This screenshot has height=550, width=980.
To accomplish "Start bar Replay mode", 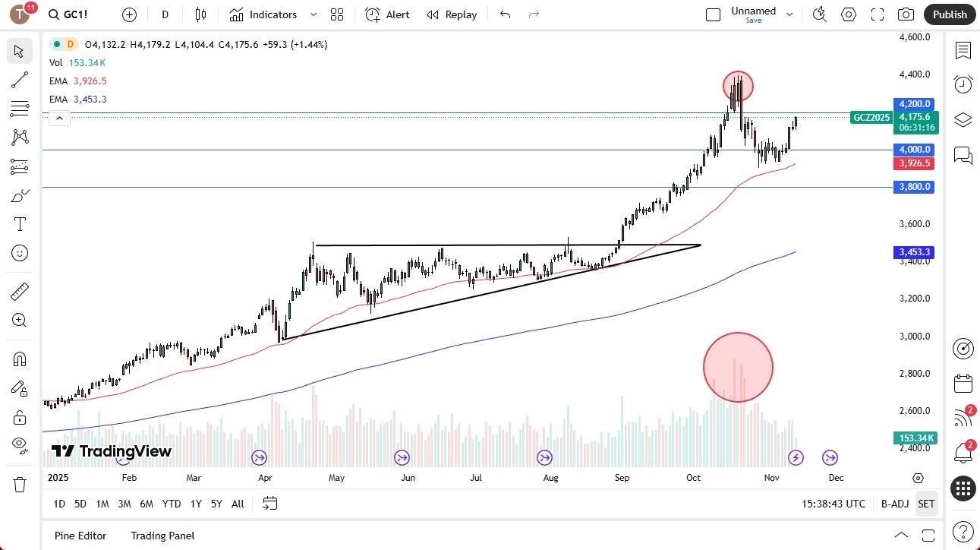I will pos(452,14).
